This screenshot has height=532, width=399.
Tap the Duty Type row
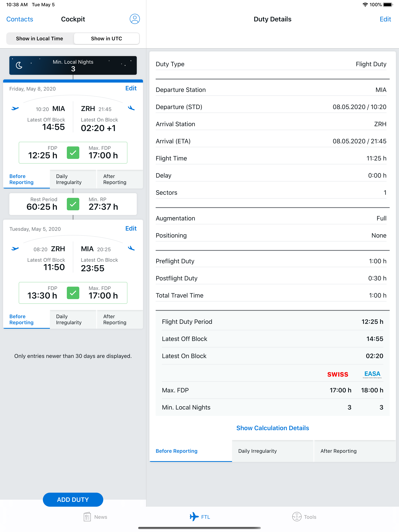(271, 64)
